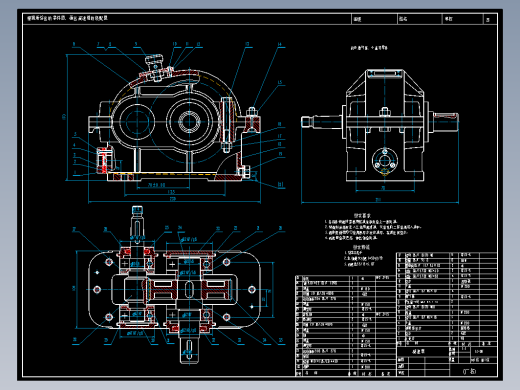
Task: Click the technical requirements text block
Action: click(373, 227)
